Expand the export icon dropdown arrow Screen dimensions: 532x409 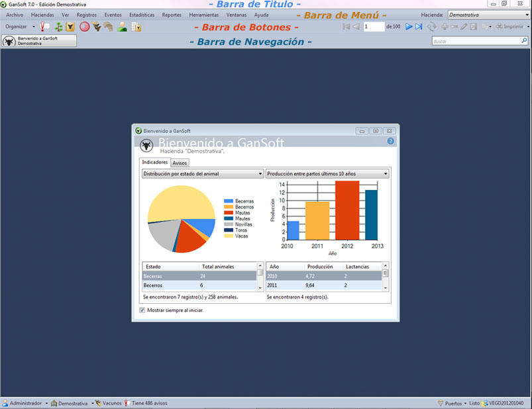click(490, 26)
